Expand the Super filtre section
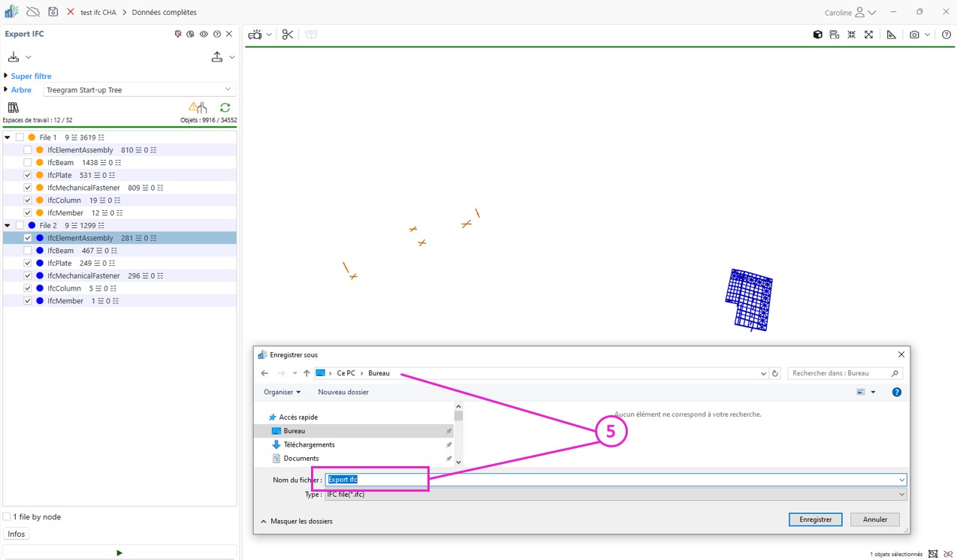Viewport: 957px width, 560px height. [x=6, y=76]
